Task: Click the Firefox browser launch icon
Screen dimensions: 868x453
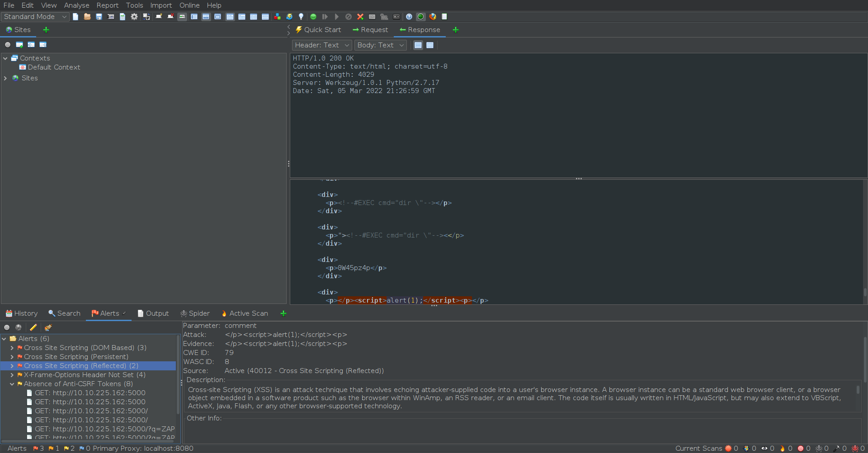Action: pos(433,17)
